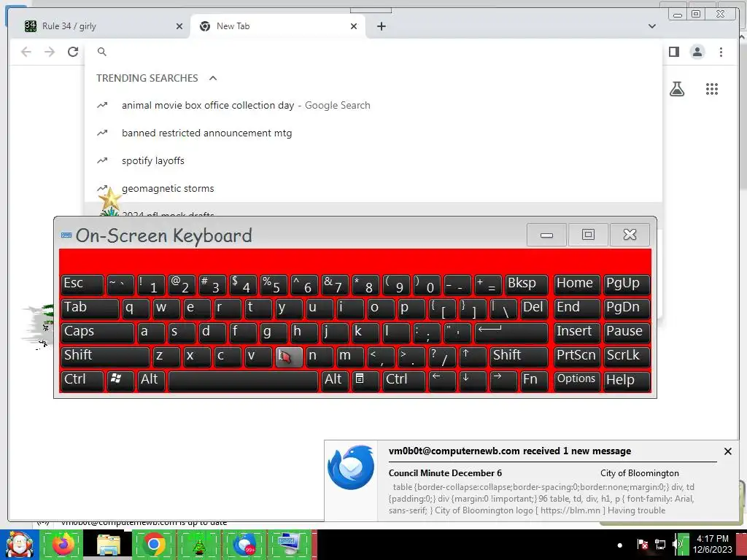Open the taskbar clock 4:17 PM
Image resolution: width=747 pixels, height=560 pixels.
(712, 544)
